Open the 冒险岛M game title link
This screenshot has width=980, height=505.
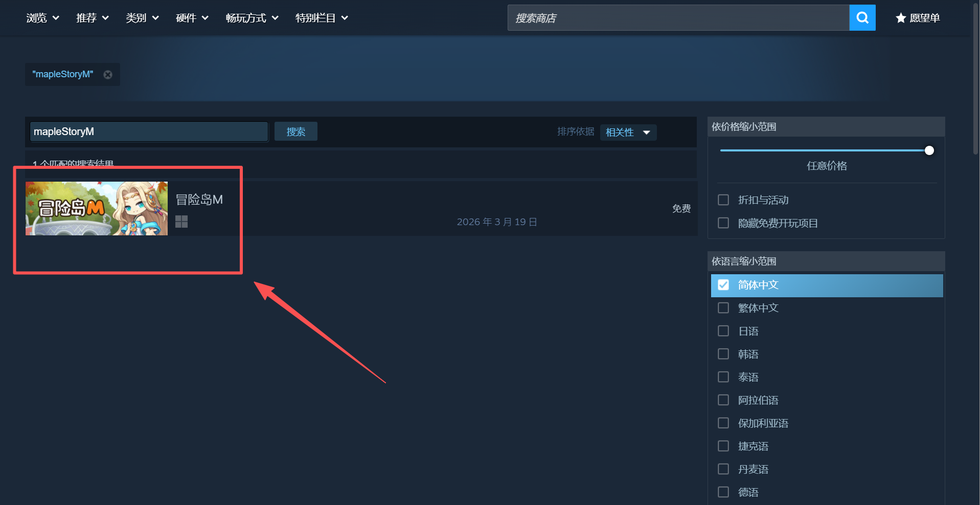[199, 200]
